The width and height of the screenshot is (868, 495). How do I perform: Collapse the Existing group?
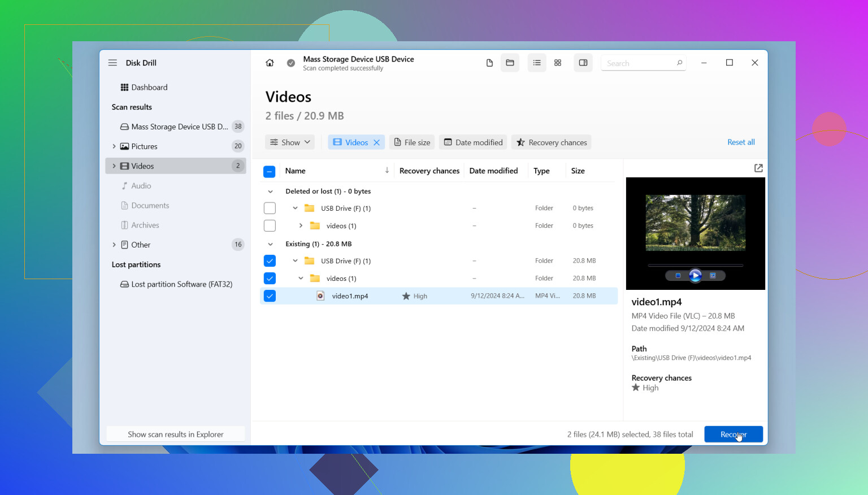(270, 244)
